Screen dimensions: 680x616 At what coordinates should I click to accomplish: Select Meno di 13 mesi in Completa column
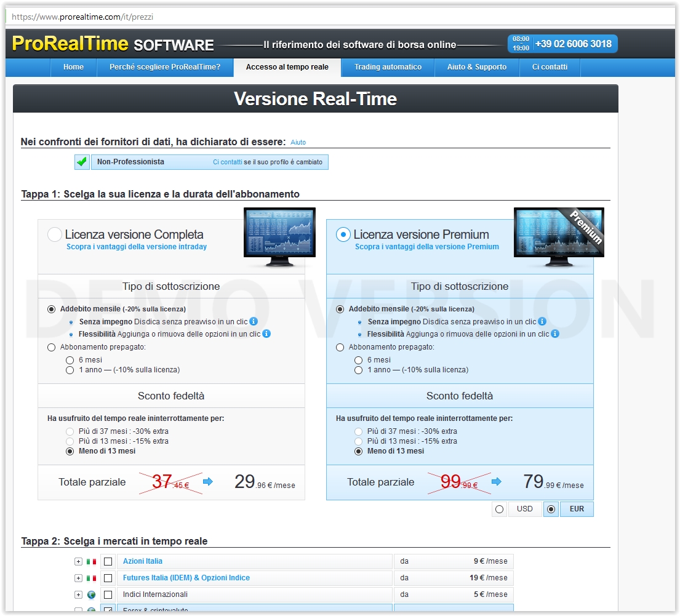click(70, 452)
